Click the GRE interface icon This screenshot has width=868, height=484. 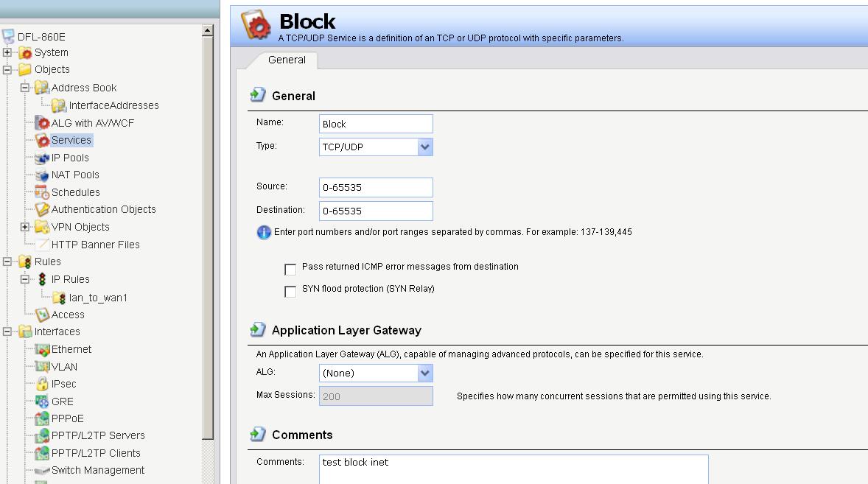pos(42,401)
